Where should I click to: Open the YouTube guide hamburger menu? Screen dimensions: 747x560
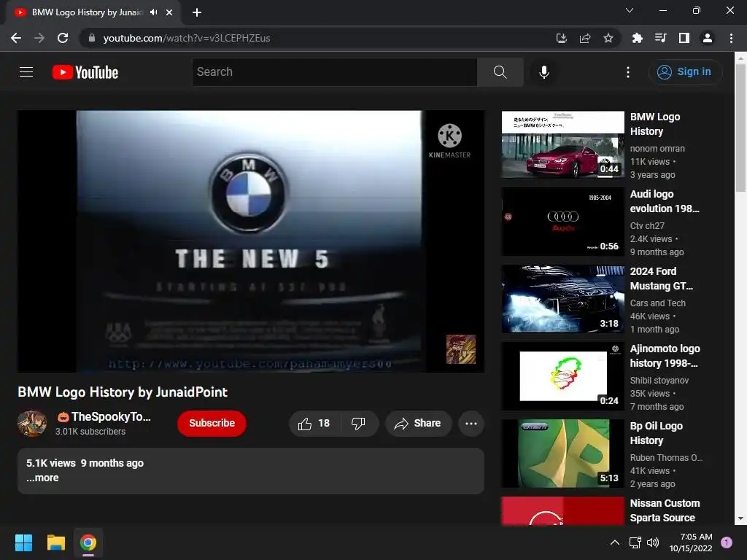[26, 72]
